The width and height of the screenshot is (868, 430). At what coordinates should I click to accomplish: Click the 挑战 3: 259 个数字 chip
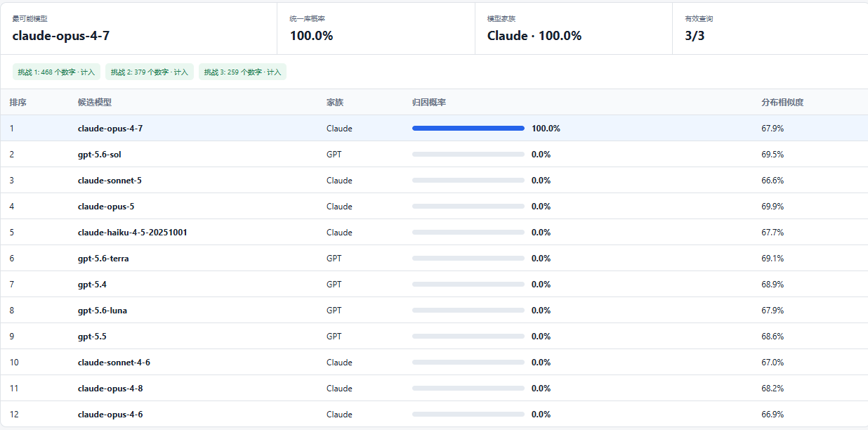tap(242, 72)
